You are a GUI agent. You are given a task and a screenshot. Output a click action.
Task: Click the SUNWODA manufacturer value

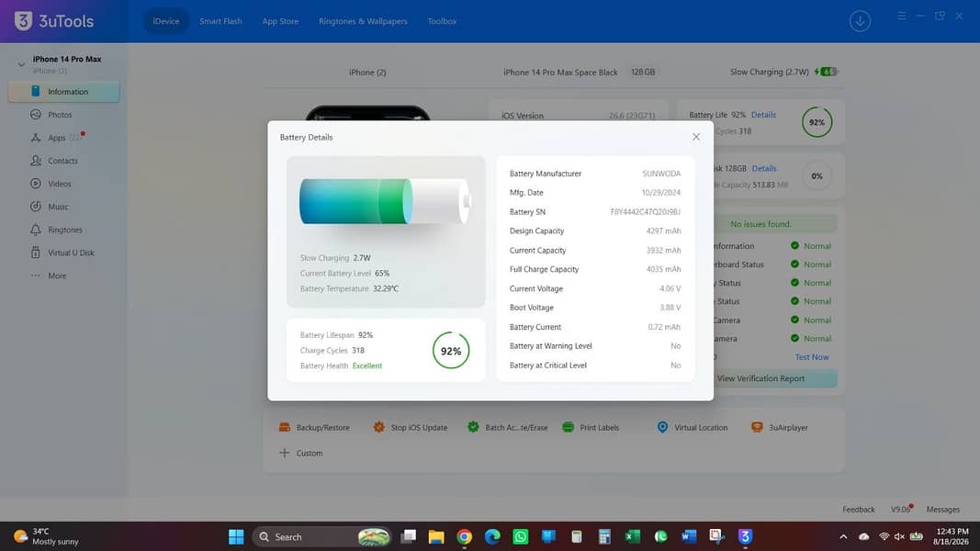[x=661, y=174]
